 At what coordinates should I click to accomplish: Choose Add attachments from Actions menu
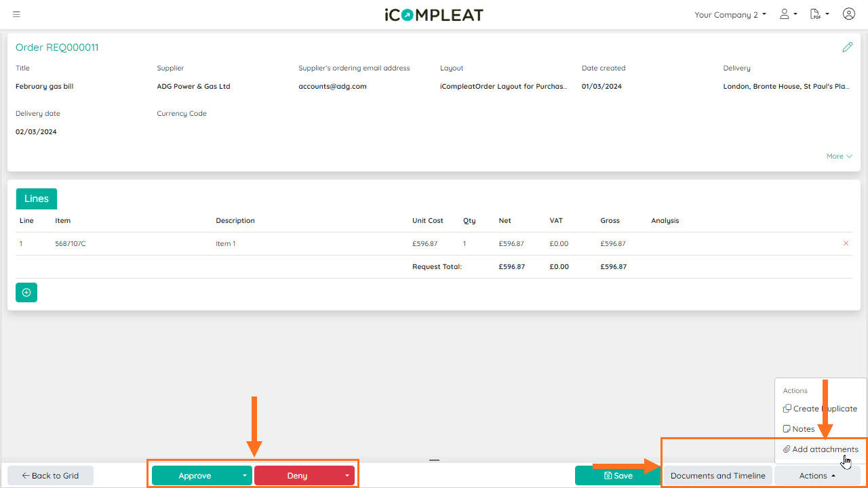(x=821, y=449)
